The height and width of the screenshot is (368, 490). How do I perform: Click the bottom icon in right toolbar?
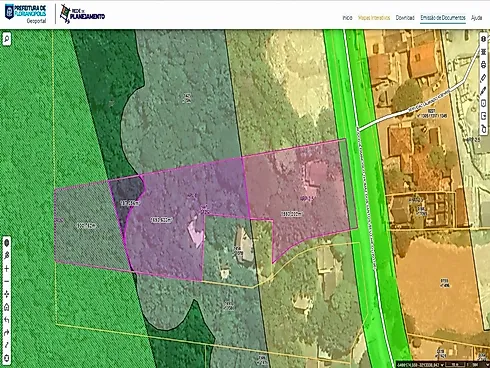pos(484,129)
